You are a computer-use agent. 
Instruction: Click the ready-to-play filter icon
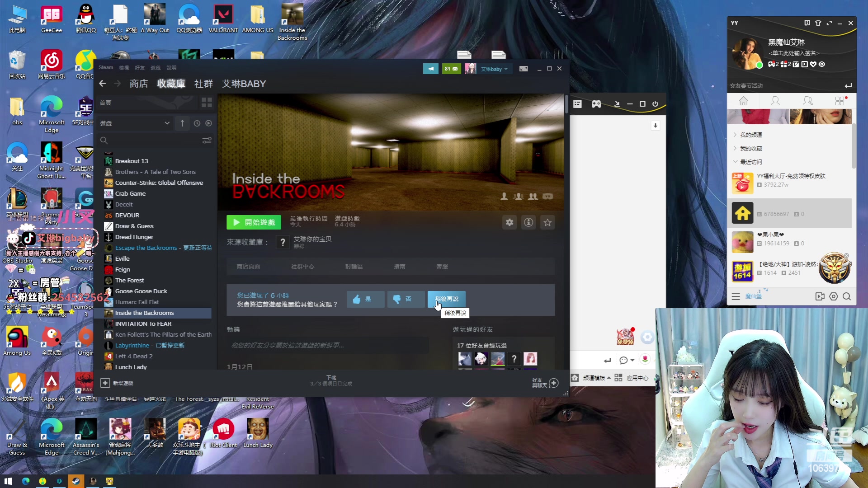tap(208, 123)
